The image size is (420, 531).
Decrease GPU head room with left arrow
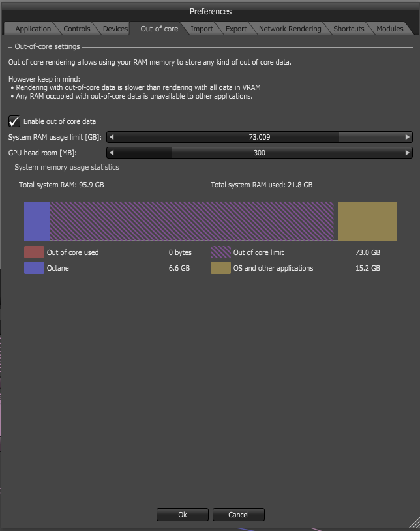(112, 153)
